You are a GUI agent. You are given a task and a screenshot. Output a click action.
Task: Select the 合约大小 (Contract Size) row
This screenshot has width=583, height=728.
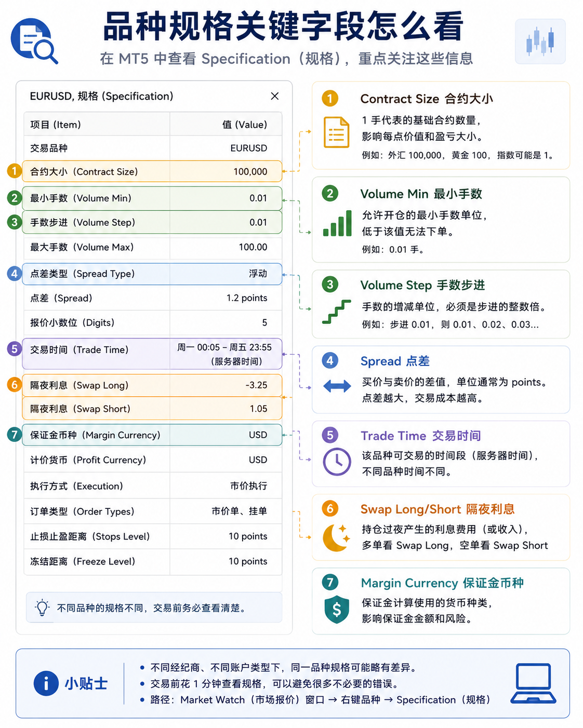coord(152,171)
